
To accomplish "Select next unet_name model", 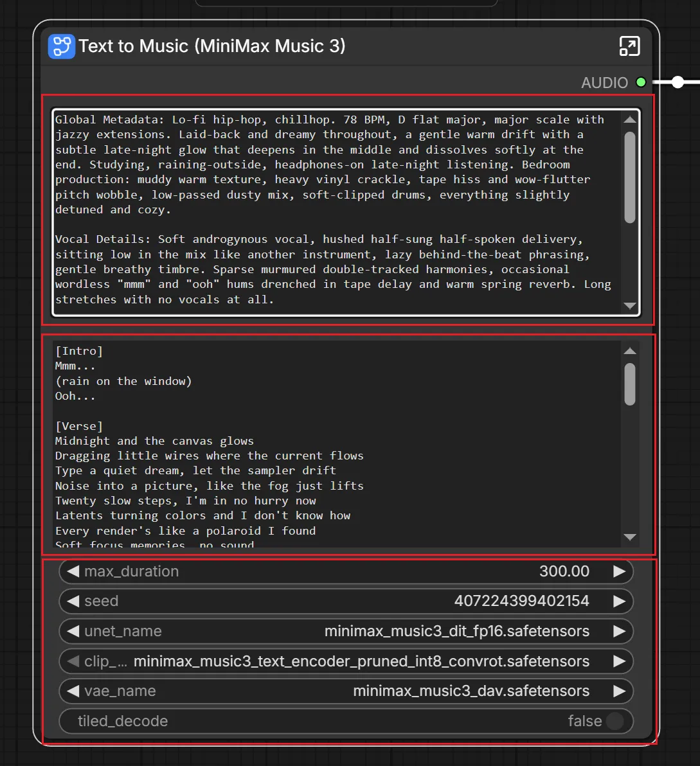I will pyautogui.click(x=620, y=631).
